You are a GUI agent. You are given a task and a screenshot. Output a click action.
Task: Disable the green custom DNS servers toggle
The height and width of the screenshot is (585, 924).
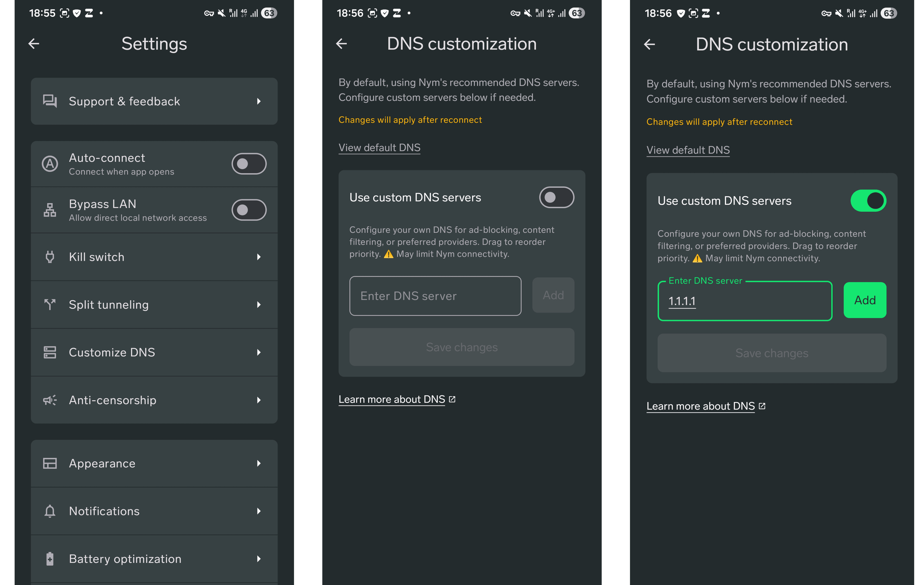pos(868,201)
